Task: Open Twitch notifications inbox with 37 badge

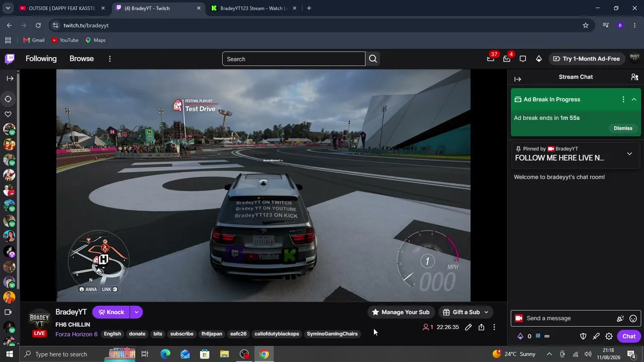Action: click(x=491, y=59)
